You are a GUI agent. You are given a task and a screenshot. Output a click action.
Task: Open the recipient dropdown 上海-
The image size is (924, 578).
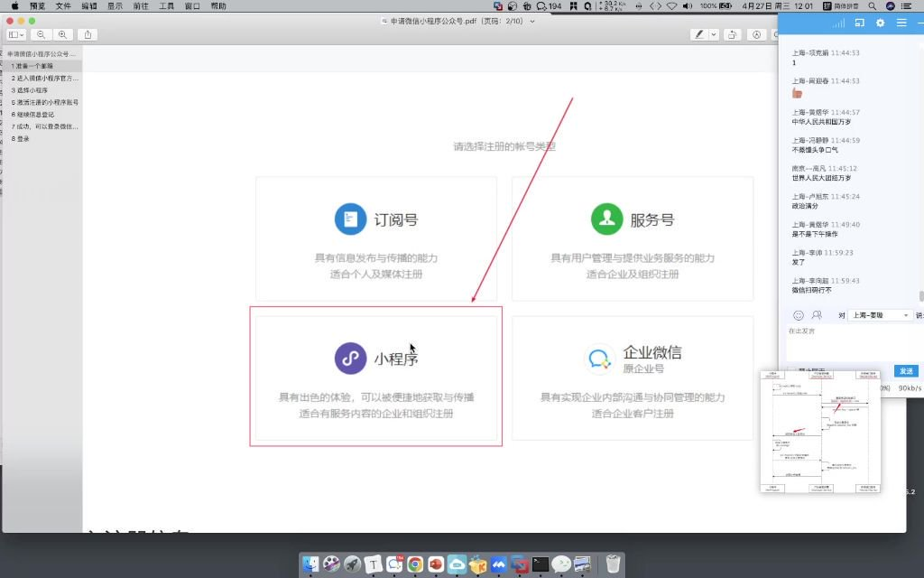[x=881, y=315]
